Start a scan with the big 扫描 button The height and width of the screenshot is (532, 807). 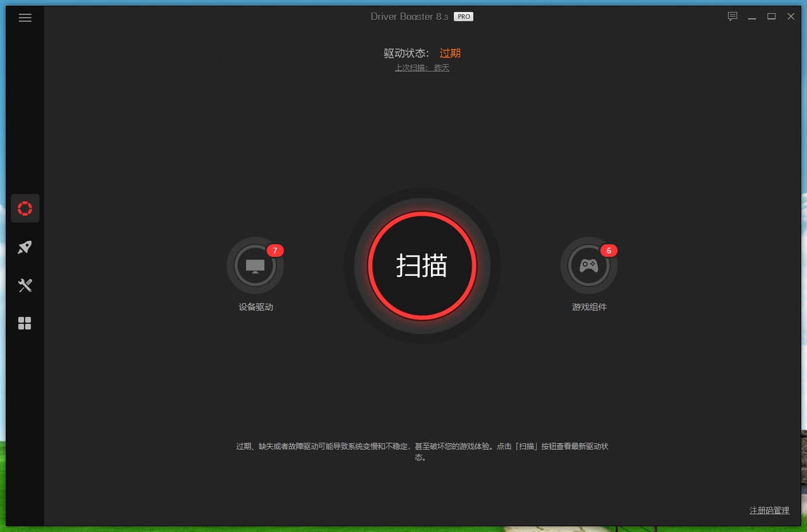(422, 265)
